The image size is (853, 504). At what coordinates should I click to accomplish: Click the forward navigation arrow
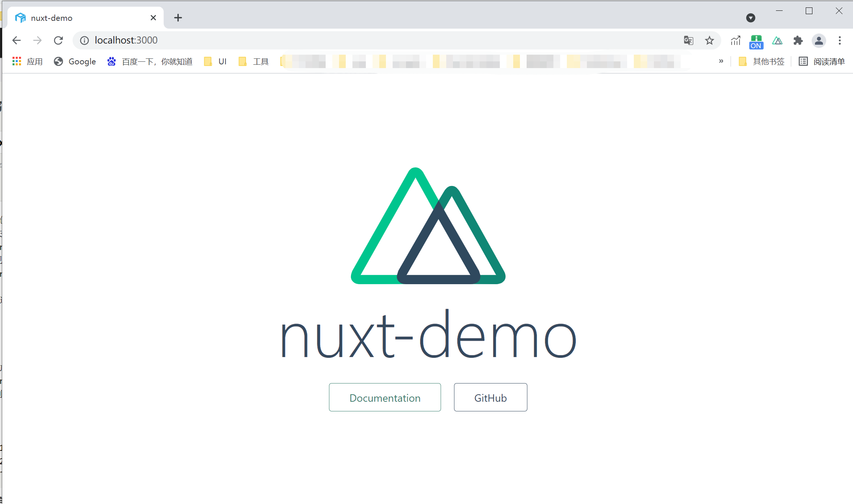[x=37, y=40]
